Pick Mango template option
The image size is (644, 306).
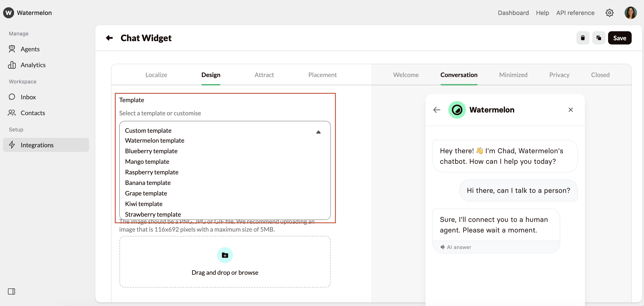click(147, 162)
